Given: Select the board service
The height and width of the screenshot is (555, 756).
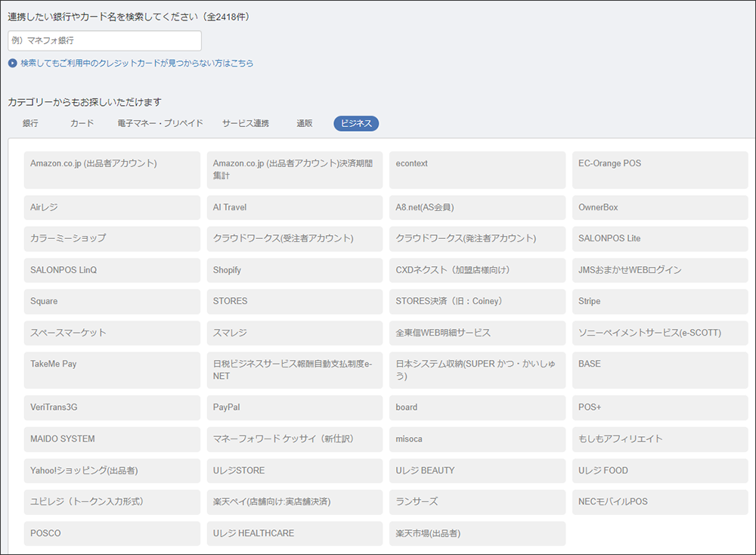Looking at the screenshot, I should point(477,408).
